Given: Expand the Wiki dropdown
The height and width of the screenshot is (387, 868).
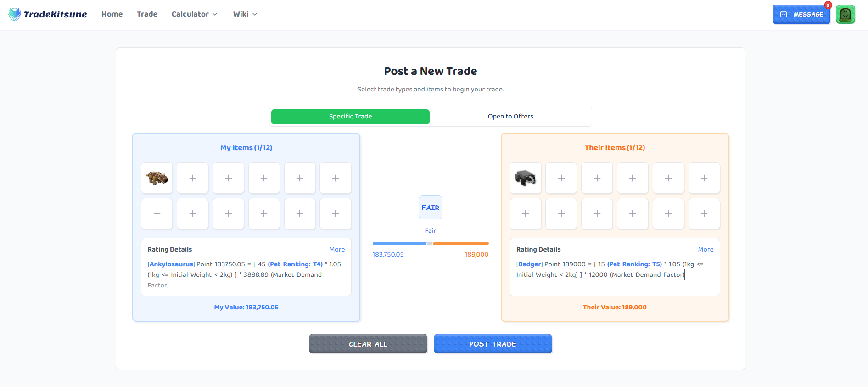Looking at the screenshot, I should coord(244,14).
